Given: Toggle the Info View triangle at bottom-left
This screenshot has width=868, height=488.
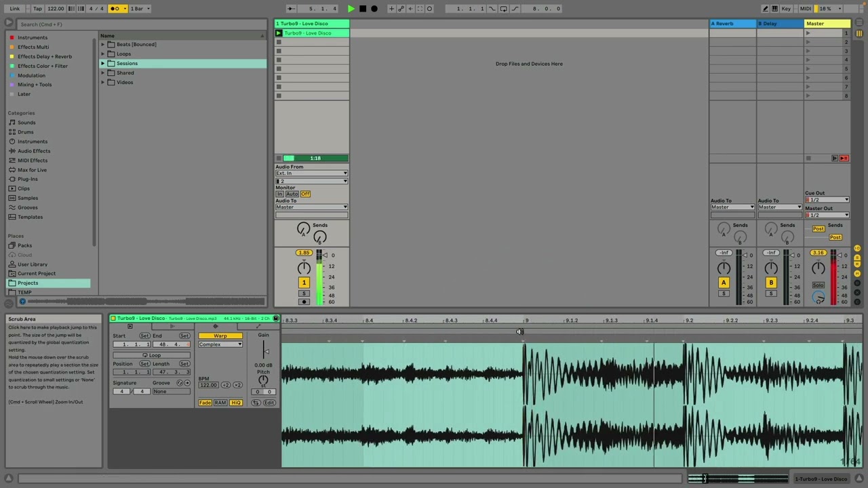Looking at the screenshot, I should click(9, 479).
